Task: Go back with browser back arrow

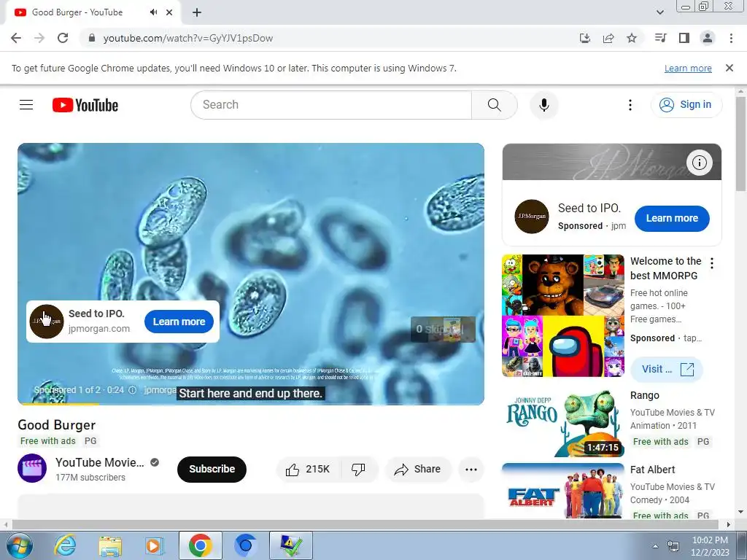Action: [x=16, y=38]
